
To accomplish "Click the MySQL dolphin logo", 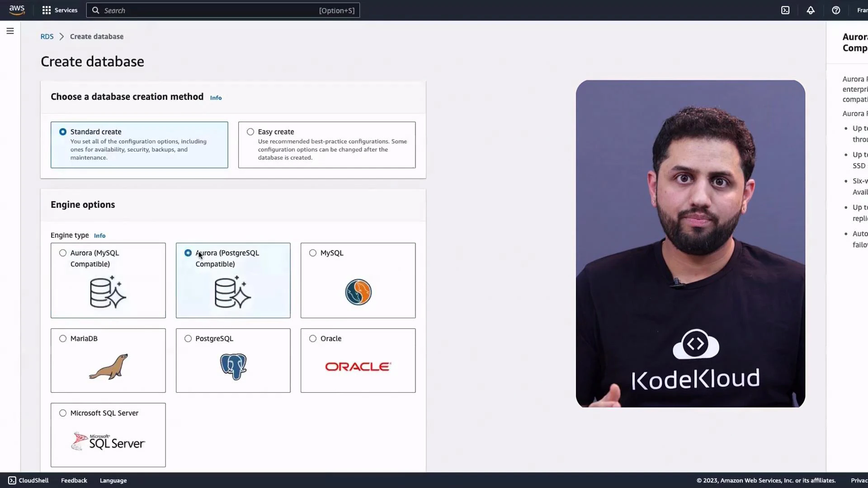I will 358,292.
